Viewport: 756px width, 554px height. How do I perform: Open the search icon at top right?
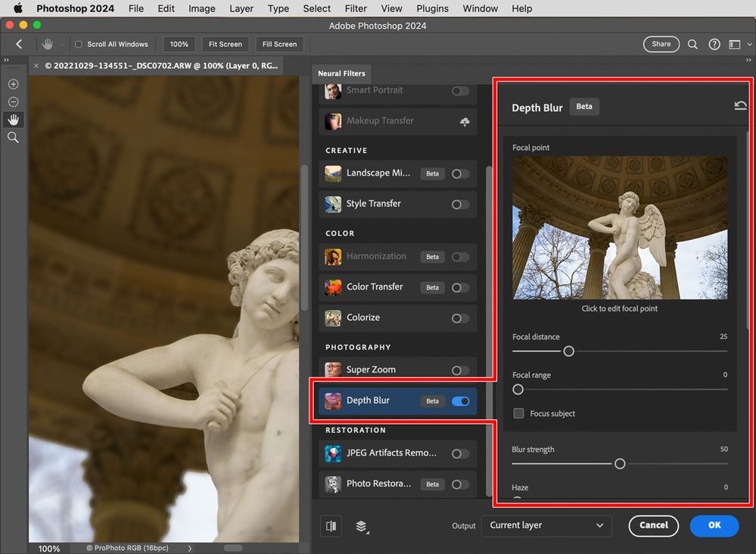click(692, 44)
